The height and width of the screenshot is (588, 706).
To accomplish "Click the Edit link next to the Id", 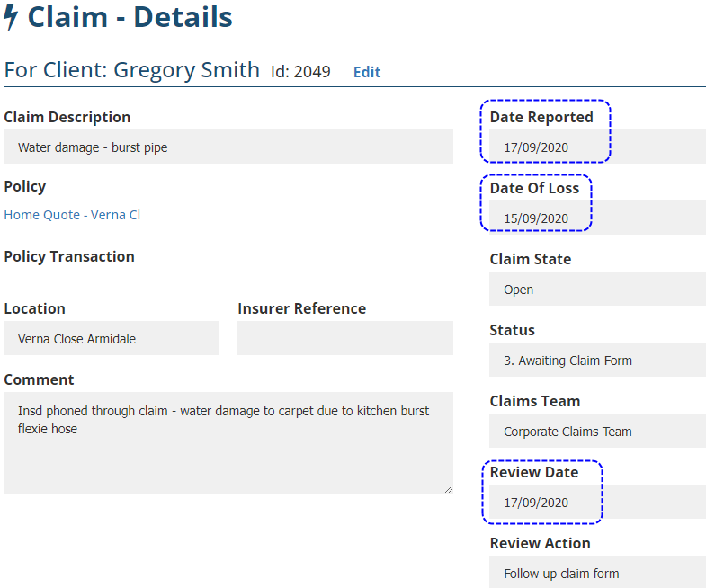I will [x=366, y=72].
